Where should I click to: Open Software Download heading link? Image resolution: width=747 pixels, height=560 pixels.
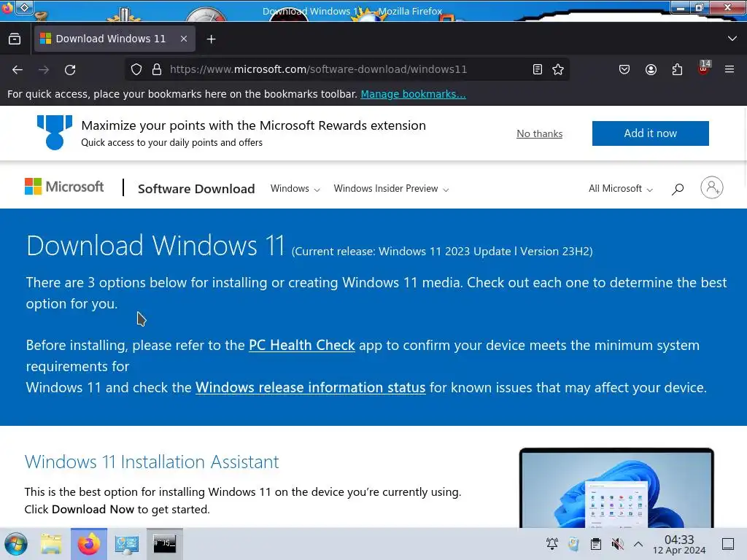tap(196, 189)
